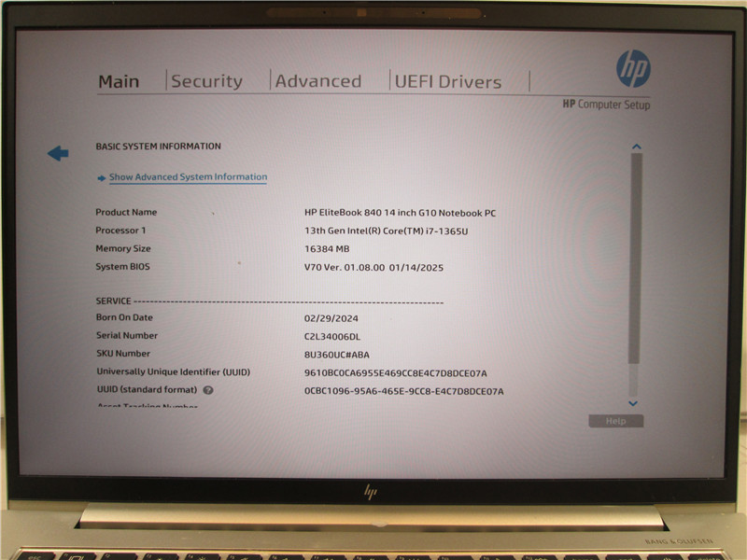
Task: Select the 16384 MB value
Action: click(327, 248)
